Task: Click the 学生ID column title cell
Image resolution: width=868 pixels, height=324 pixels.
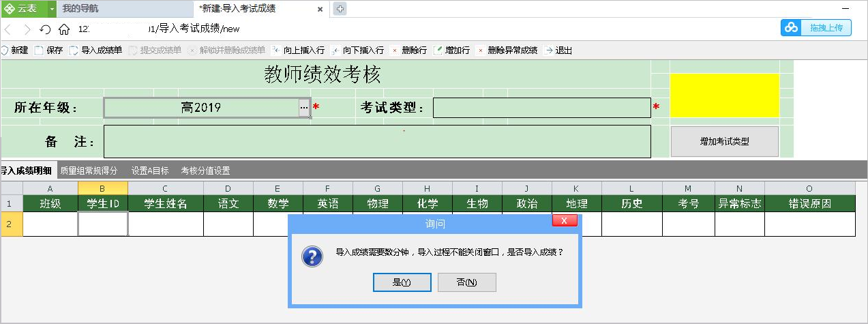Action: click(103, 203)
